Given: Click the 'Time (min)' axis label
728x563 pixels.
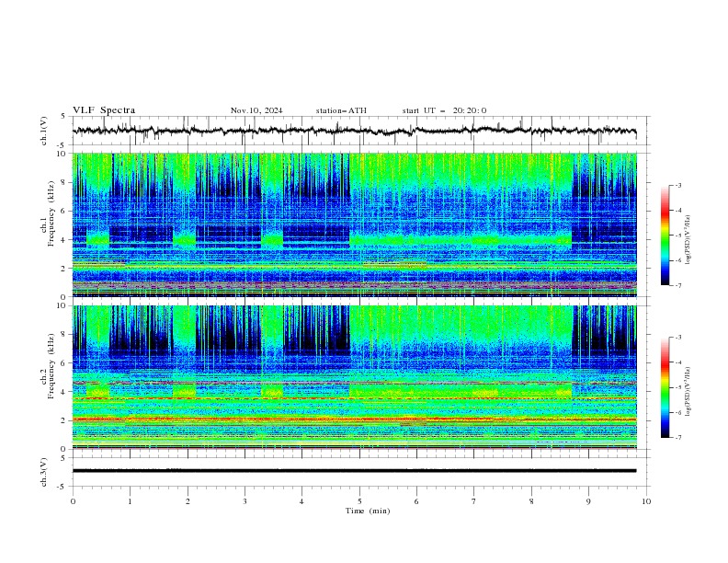Looking at the screenshot, I should (x=368, y=511).
